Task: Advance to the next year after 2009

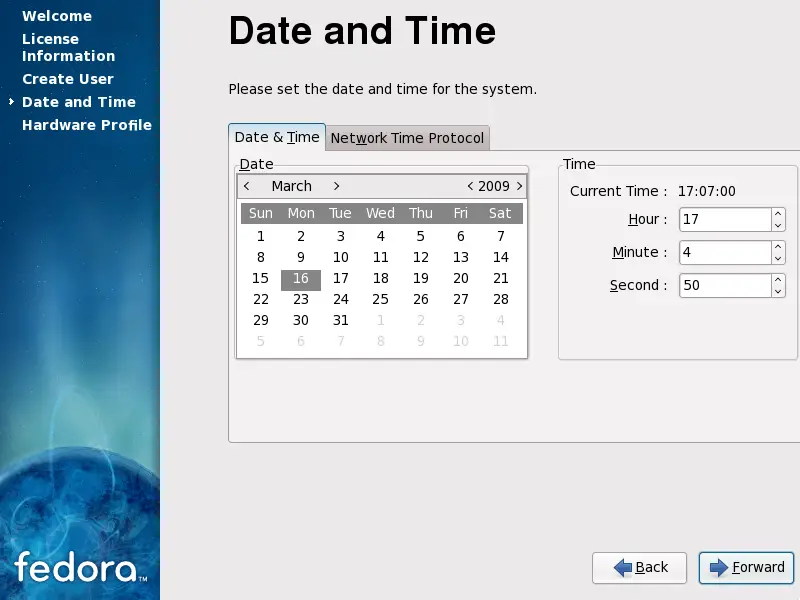Action: pos(519,186)
